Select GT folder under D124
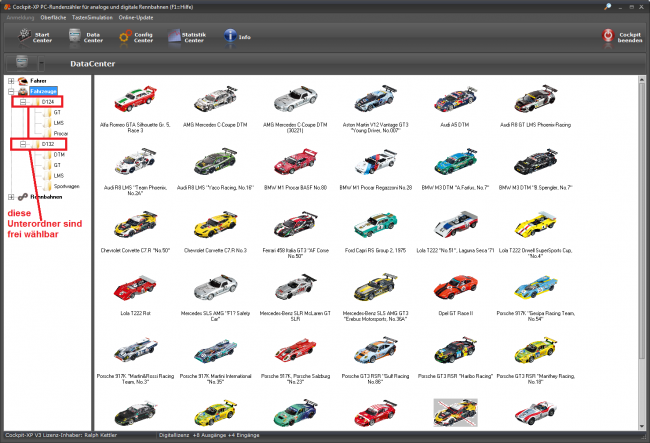 (x=57, y=112)
